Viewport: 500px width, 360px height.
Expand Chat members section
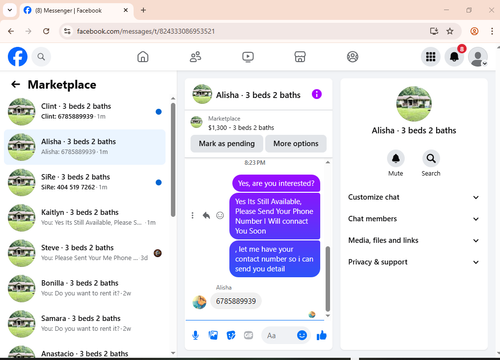click(x=414, y=219)
